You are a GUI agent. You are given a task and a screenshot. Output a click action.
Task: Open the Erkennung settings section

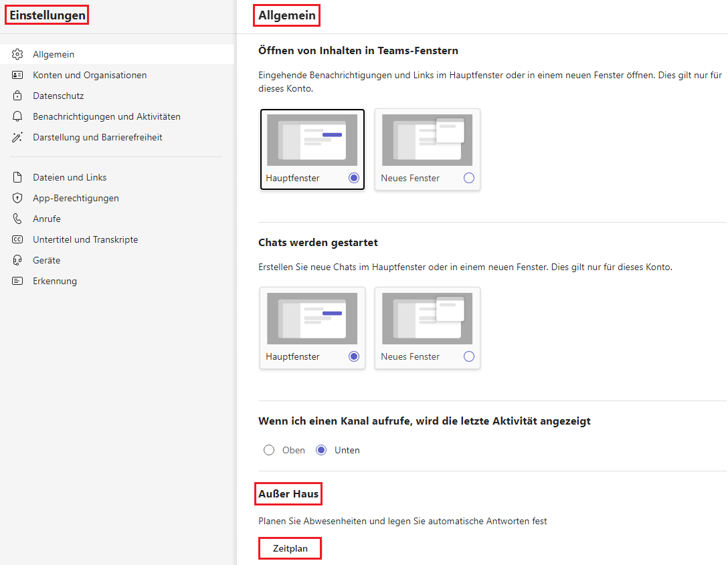pos(55,281)
